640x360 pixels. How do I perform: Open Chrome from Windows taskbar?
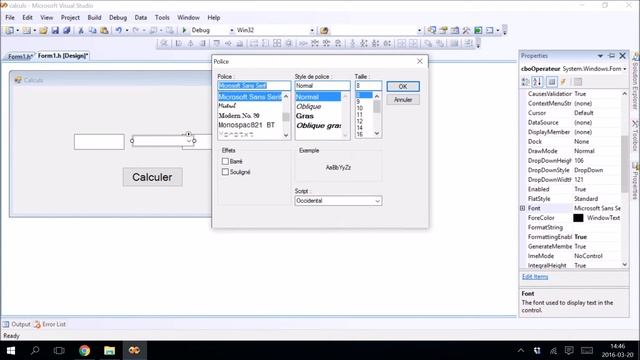84,350
